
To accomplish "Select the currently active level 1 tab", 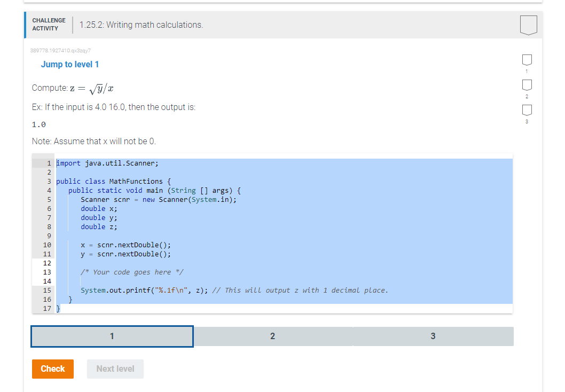I will coord(112,336).
